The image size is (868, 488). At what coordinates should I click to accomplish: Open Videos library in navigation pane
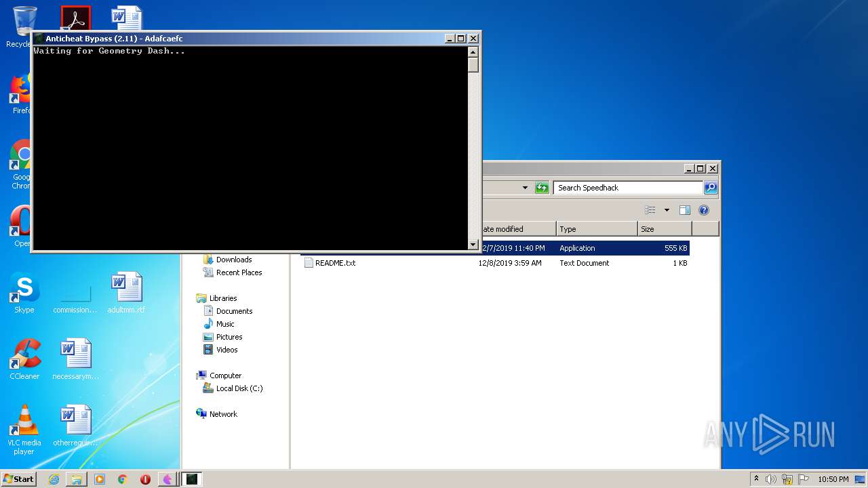(226, 350)
